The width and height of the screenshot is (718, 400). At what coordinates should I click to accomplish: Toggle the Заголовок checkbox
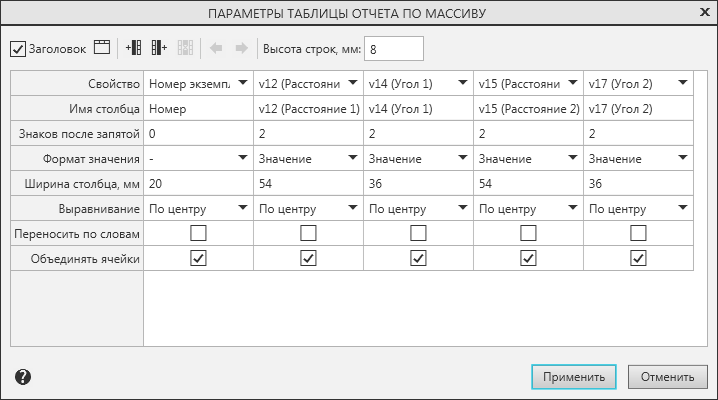(x=18, y=48)
